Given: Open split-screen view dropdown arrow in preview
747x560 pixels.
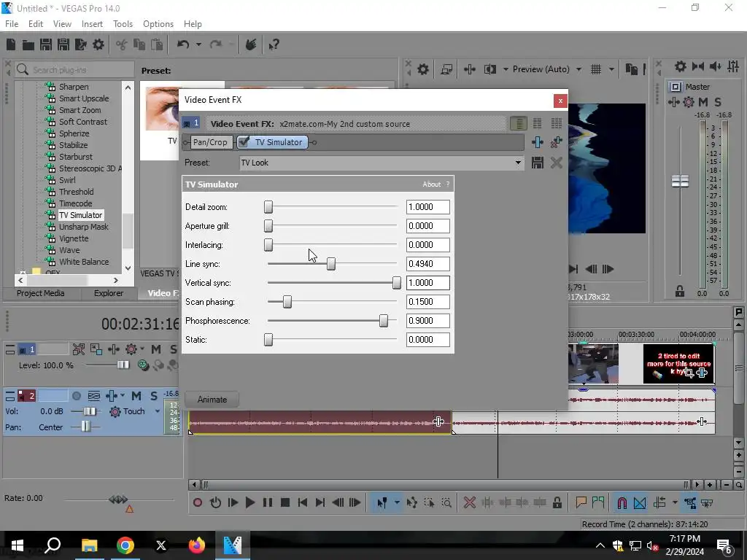Looking at the screenshot, I should 506,69.
